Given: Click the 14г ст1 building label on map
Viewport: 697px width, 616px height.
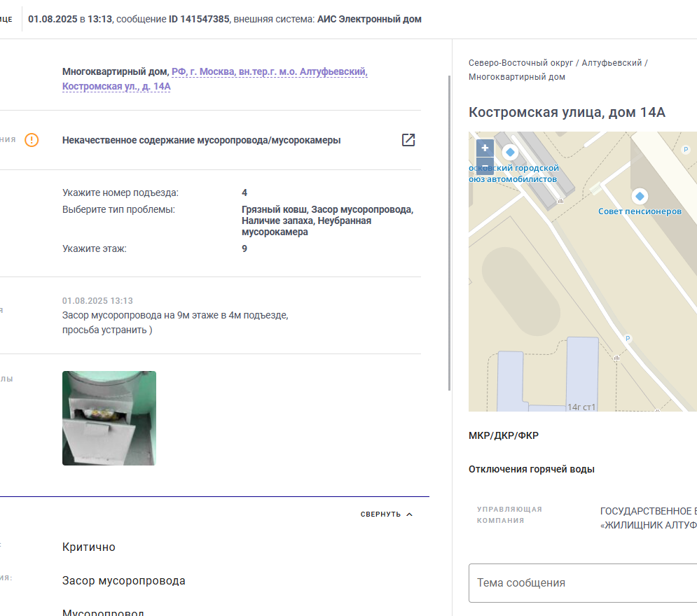Looking at the screenshot, I should click(581, 407).
